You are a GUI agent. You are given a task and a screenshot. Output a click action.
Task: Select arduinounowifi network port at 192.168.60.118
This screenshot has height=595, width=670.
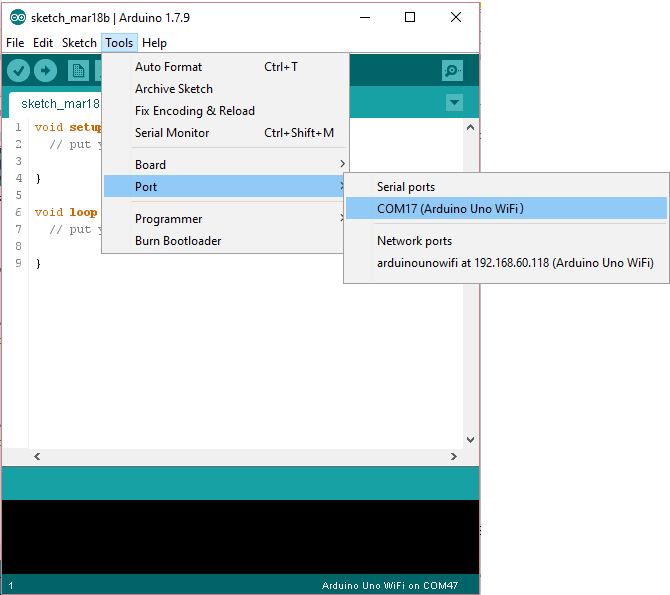[x=514, y=263]
